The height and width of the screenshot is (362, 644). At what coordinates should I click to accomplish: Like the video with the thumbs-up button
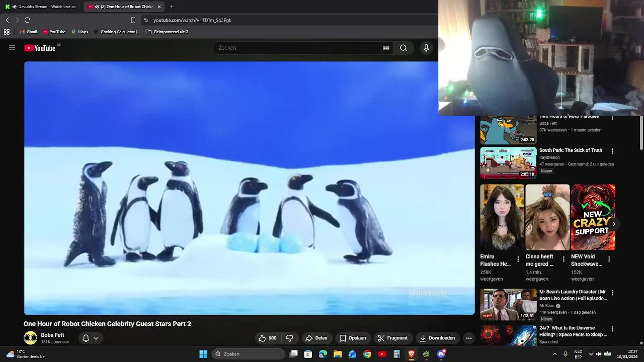pyautogui.click(x=268, y=338)
